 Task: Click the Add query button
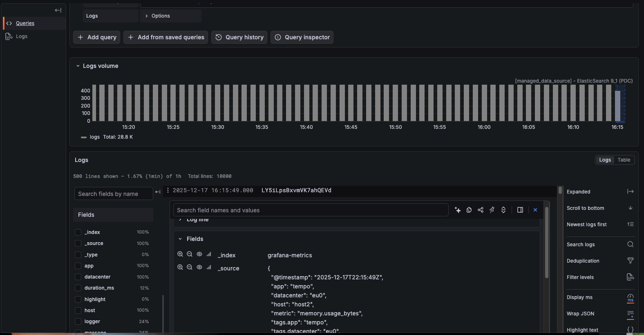point(97,37)
